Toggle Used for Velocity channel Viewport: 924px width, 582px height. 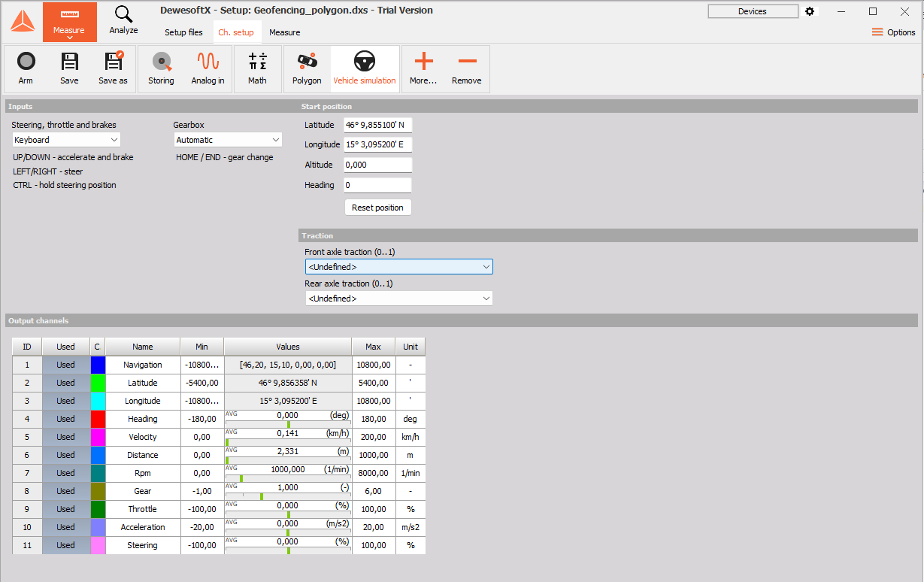[65, 437]
